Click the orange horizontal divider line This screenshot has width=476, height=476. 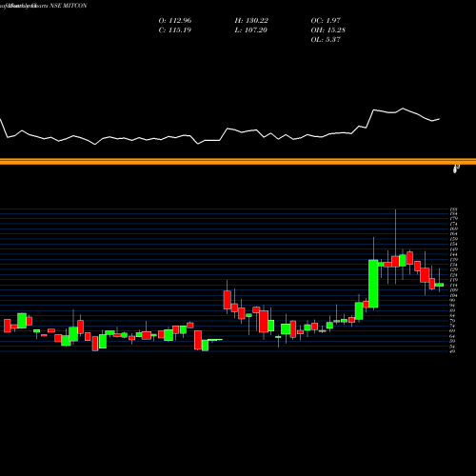coord(238,162)
